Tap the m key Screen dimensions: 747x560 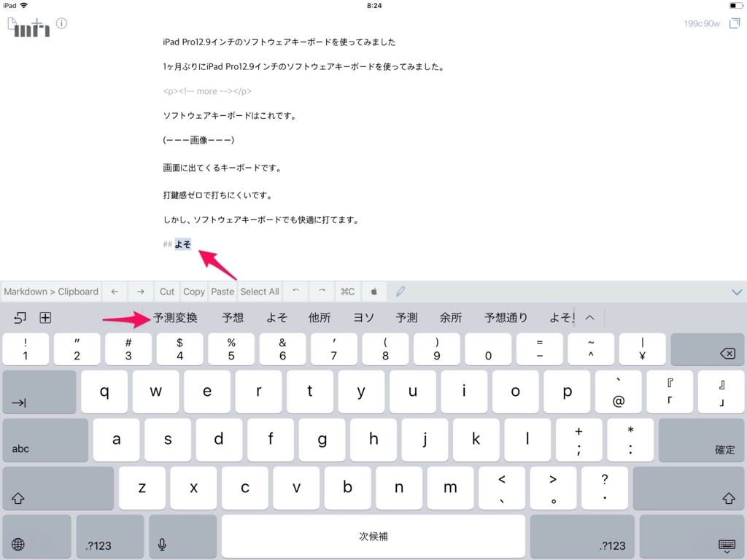coord(450,488)
